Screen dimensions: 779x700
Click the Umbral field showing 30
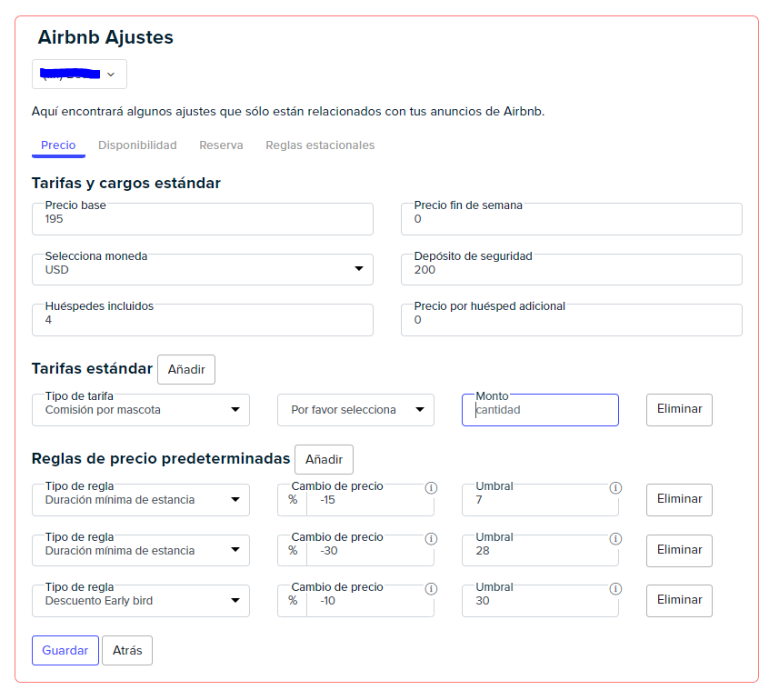(x=540, y=601)
